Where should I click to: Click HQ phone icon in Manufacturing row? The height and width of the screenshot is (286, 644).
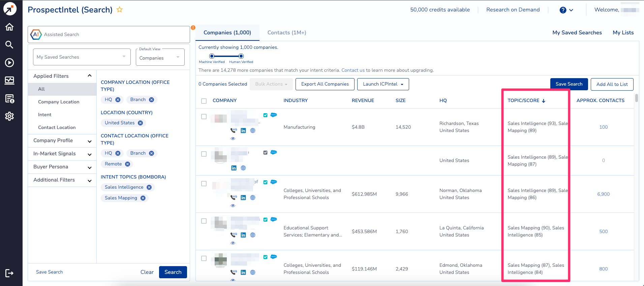(x=234, y=130)
